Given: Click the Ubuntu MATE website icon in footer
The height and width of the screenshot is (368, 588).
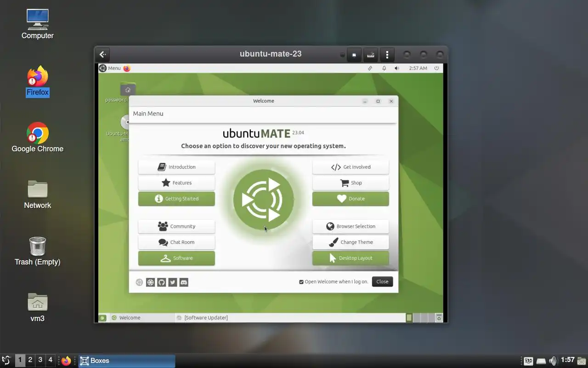Looking at the screenshot, I should (x=150, y=282).
